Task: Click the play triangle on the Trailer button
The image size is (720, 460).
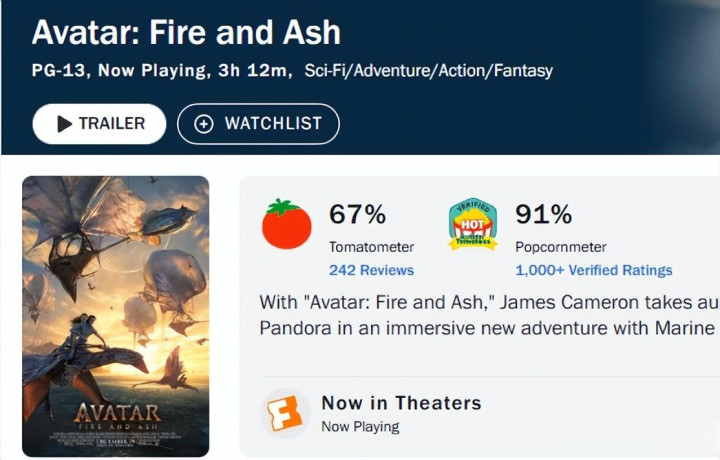Action: (64, 124)
